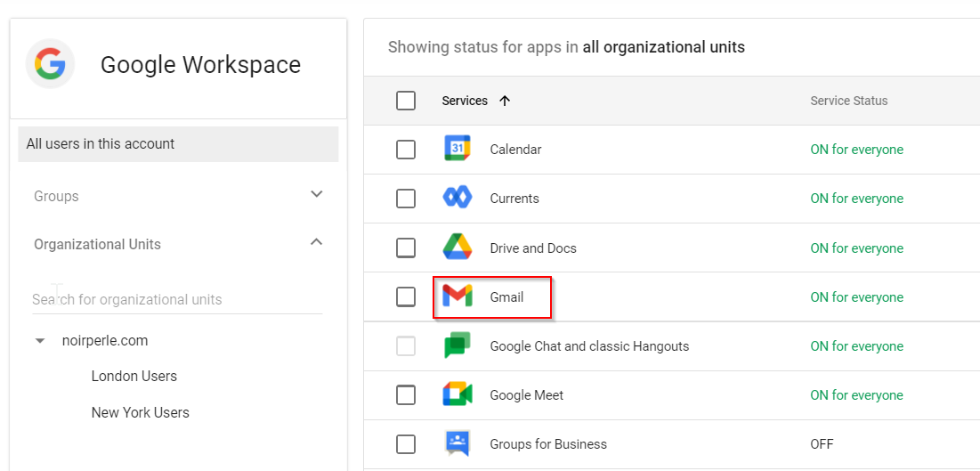The image size is (980, 471).
Task: Select the Gmail row checkbox
Action: pos(406,297)
